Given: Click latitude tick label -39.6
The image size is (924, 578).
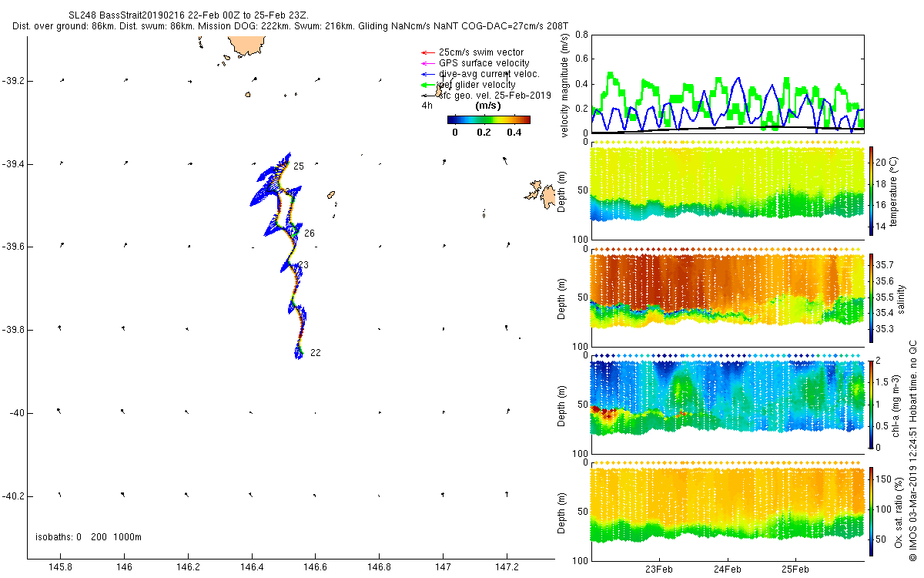Looking at the screenshot, I should click(14, 247).
